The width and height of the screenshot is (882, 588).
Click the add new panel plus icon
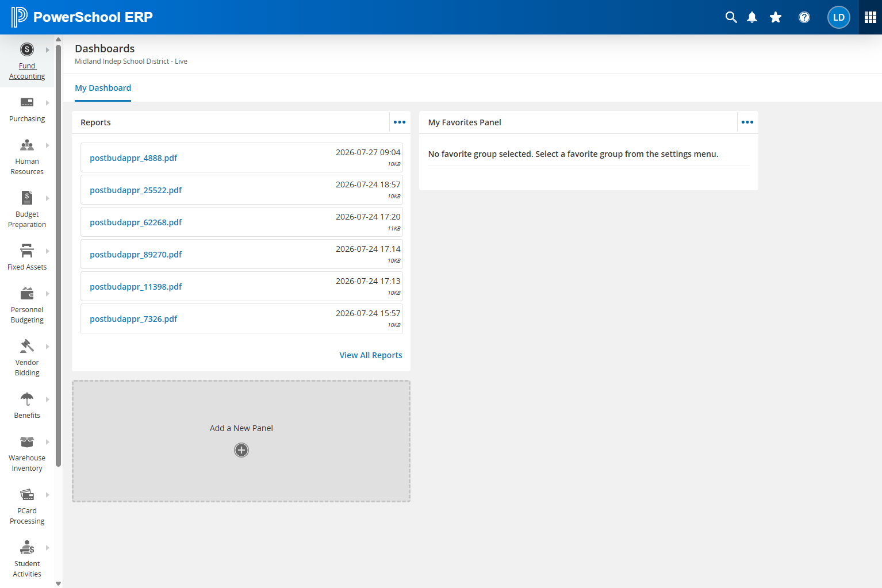point(241,450)
